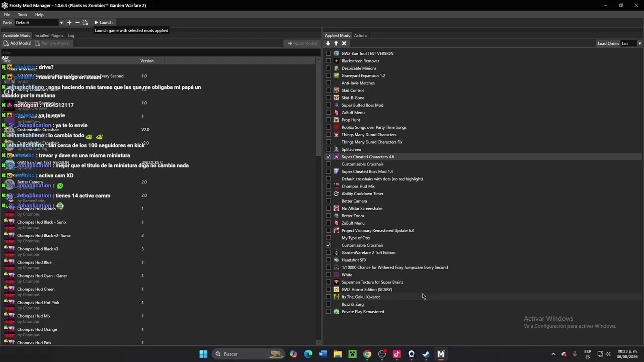Select Chompas Hud Green in available mods
Viewport: 644px width, 362px height.
(x=36, y=289)
